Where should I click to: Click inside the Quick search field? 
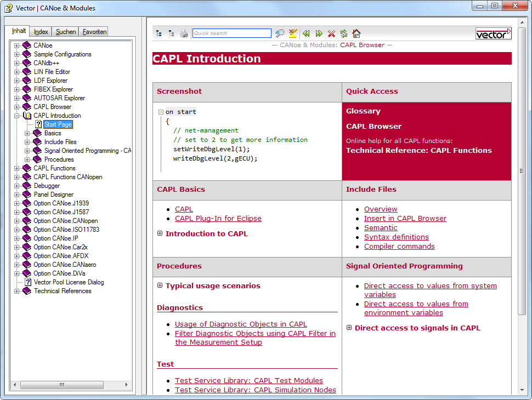pyautogui.click(x=231, y=33)
